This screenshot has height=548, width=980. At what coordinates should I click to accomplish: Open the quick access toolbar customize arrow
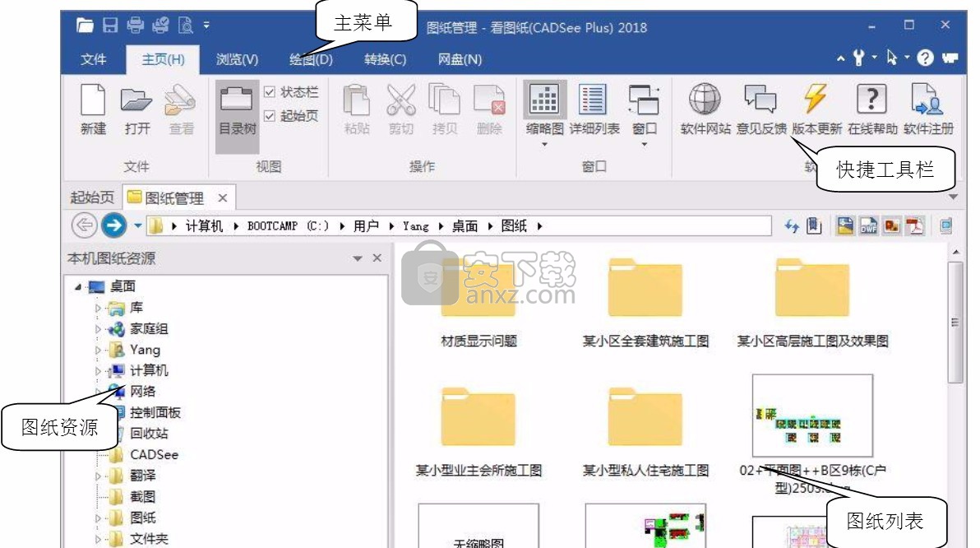[206, 26]
